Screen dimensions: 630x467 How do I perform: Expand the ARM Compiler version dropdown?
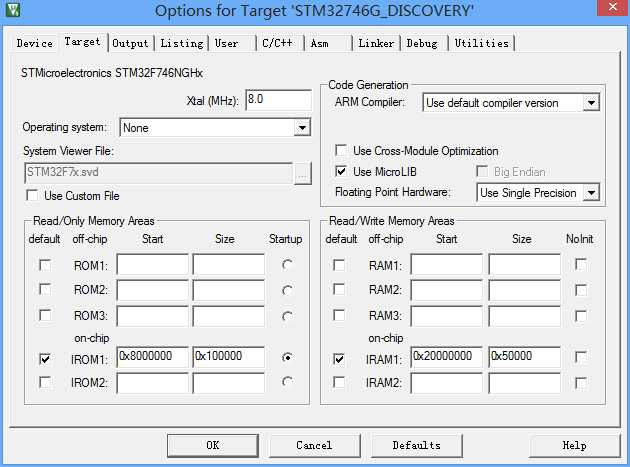coord(511,103)
